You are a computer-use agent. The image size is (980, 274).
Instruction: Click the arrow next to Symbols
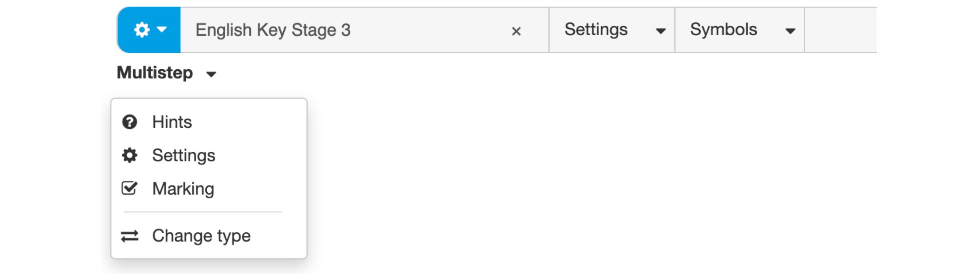click(x=790, y=31)
